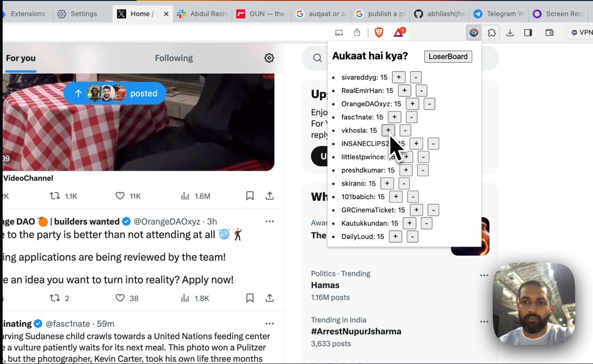The image size is (593, 364).
Task: Increase INSANECLIPS score with plus
Action: click(x=416, y=143)
